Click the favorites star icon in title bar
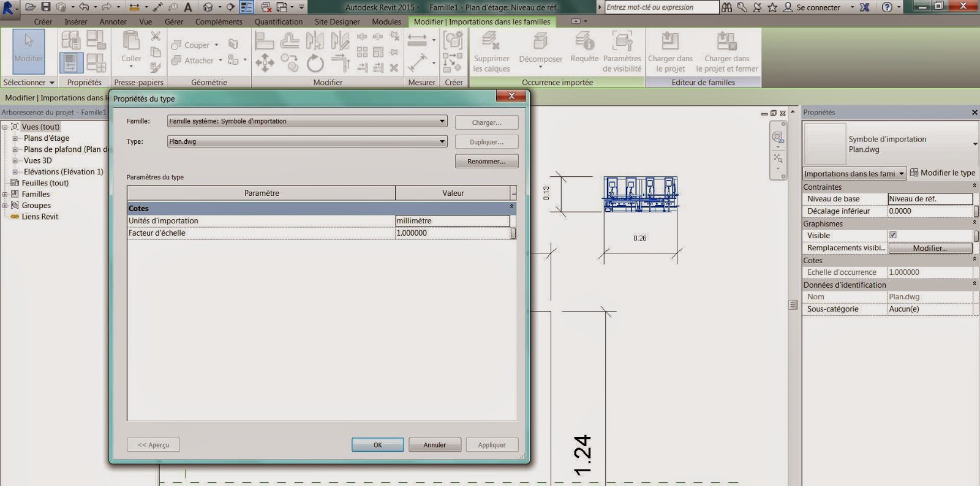Screen dimensions: 980x486 pos(772,7)
